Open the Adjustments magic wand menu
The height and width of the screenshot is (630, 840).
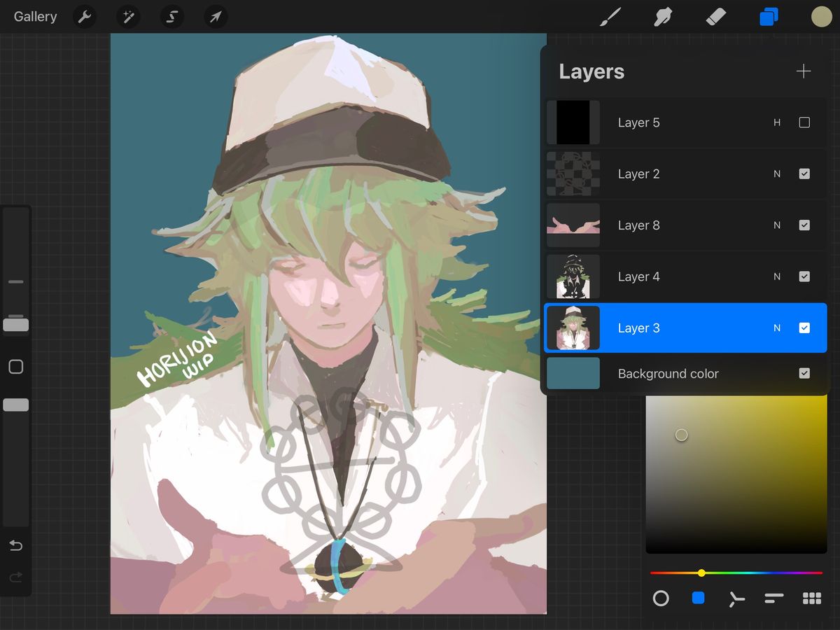tap(128, 17)
